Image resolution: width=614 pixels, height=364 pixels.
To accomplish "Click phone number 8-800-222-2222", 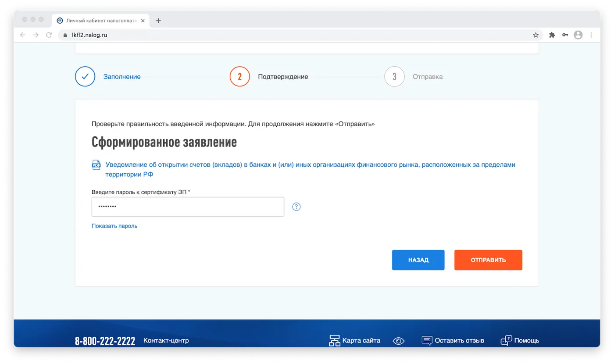I will pyautogui.click(x=105, y=341).
